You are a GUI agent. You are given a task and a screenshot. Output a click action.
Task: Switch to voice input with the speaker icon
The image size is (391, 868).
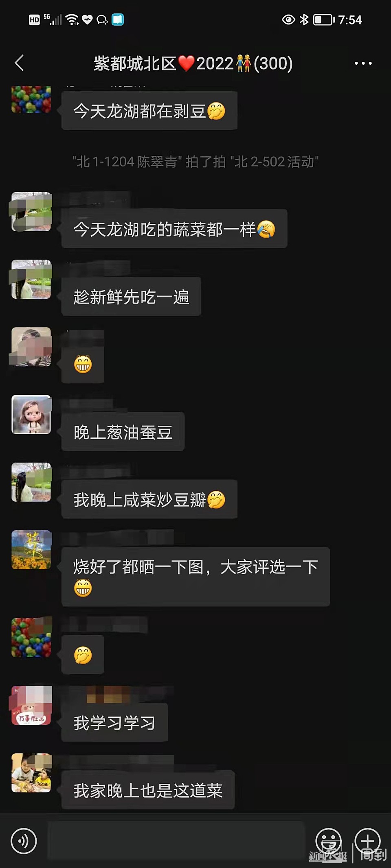pos(24,841)
